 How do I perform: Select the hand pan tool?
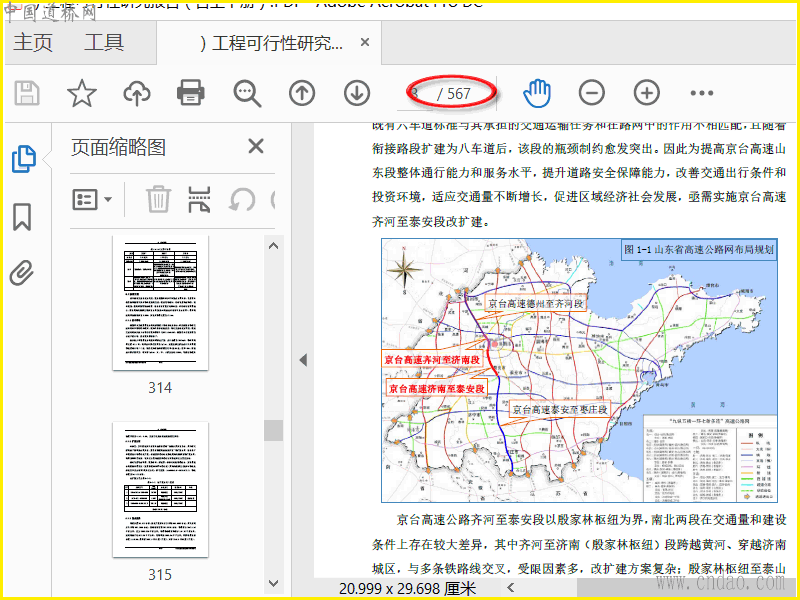[537, 93]
